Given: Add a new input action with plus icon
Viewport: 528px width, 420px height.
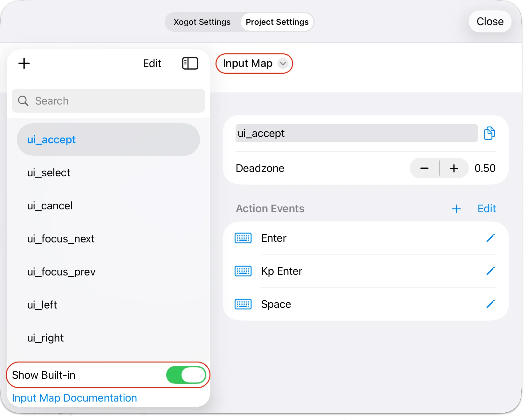Looking at the screenshot, I should (x=24, y=63).
